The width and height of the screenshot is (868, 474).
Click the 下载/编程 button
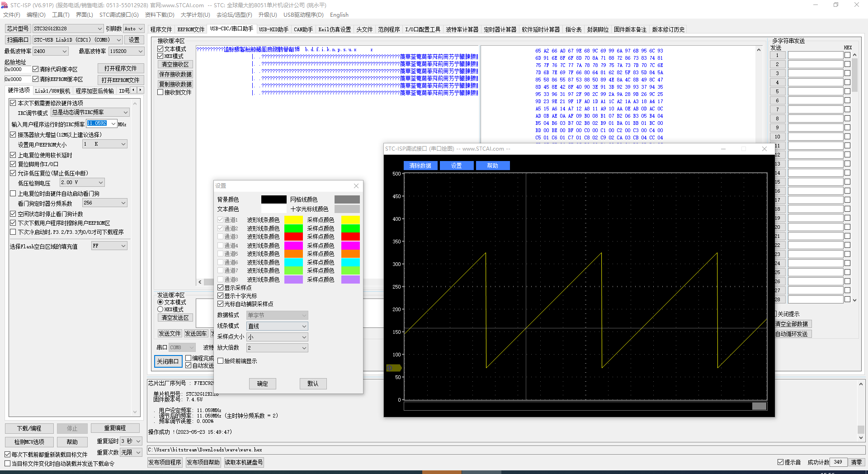pyautogui.click(x=29, y=428)
